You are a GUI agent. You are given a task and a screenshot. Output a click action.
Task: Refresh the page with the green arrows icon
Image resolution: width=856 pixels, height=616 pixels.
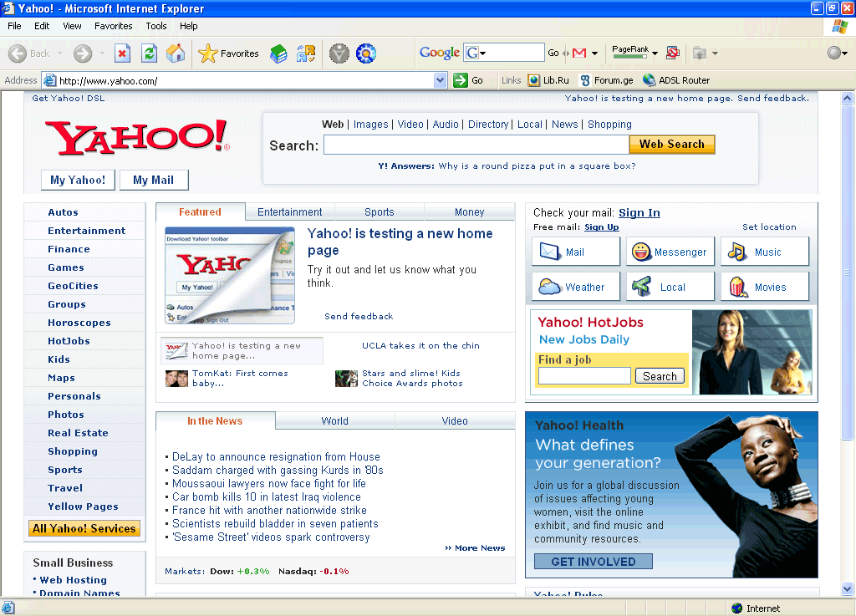pyautogui.click(x=149, y=53)
